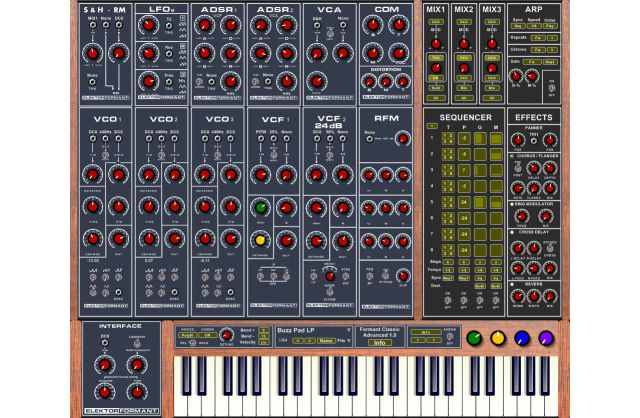Click the Name button in preset panel

(x=326, y=340)
